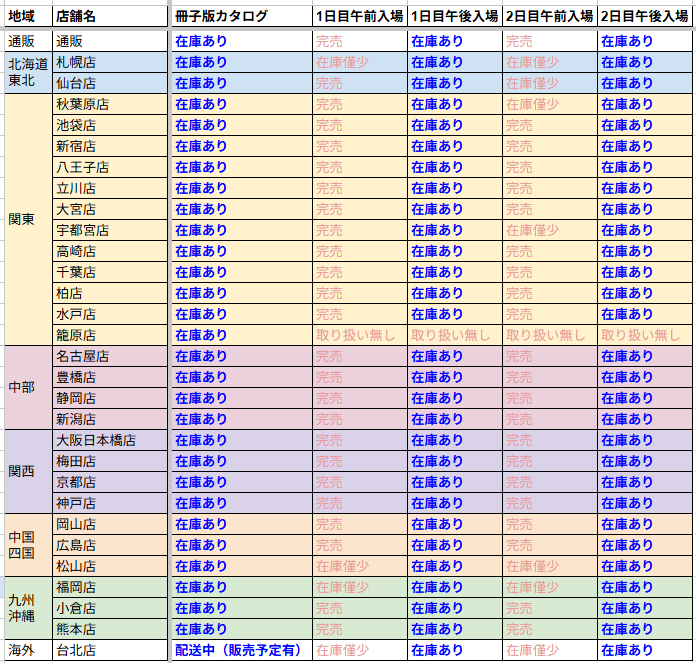Select 池袋店 2日目午前入場 完売 cell
696x663 pixels.
[x=550, y=125]
